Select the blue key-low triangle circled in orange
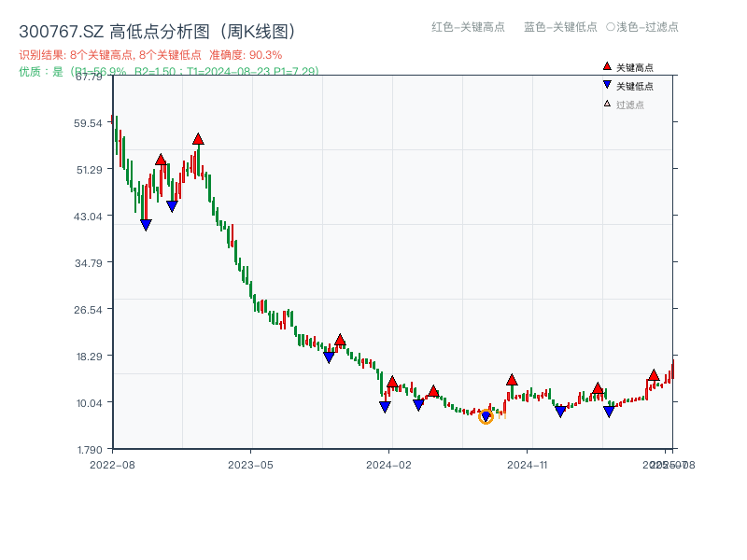747x560 pixels. click(x=486, y=416)
